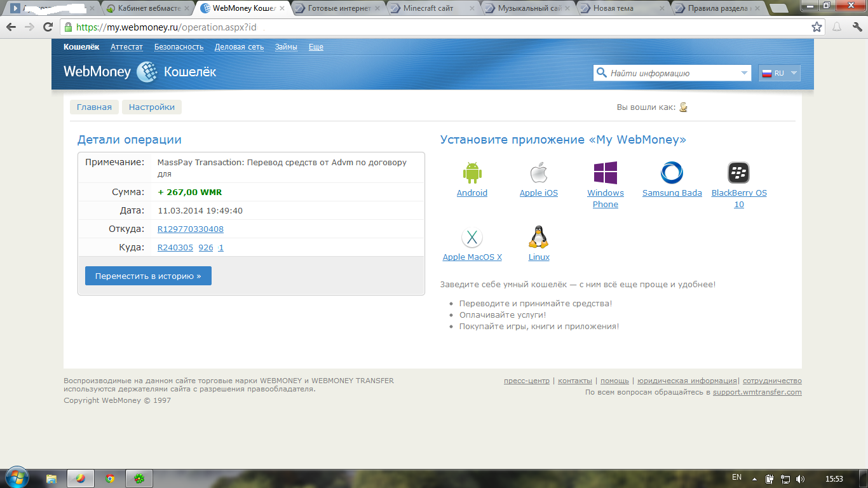Open sender wallet R129770330408 link

click(x=191, y=229)
